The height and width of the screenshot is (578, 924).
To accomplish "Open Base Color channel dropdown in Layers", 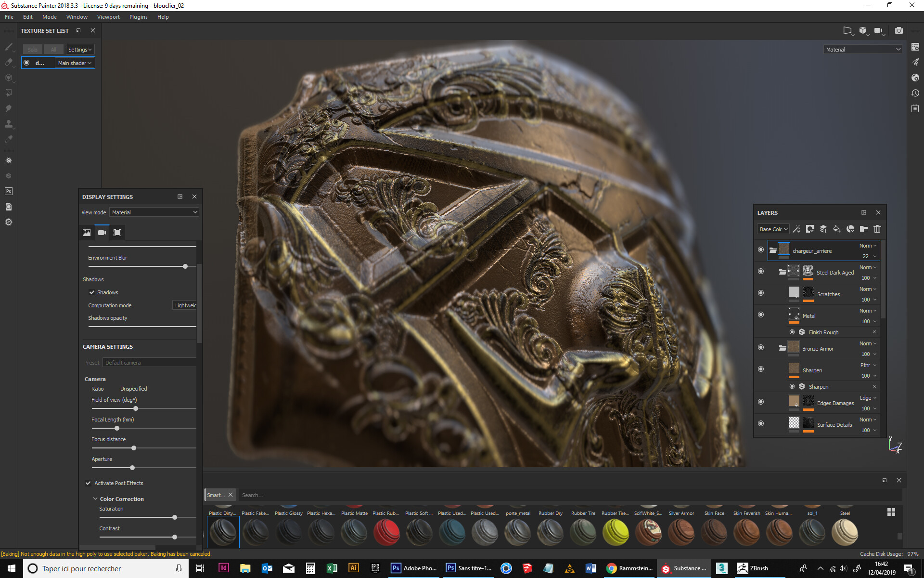I will (773, 229).
